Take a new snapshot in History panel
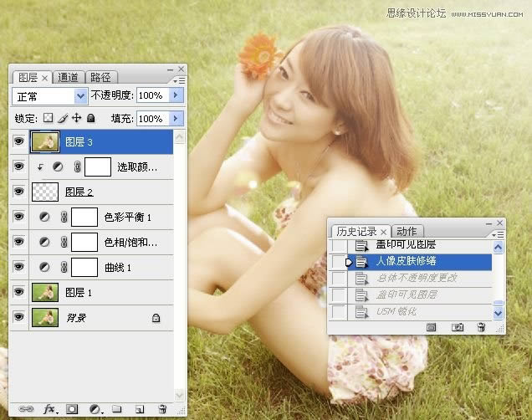Viewport: 532px width, 420px height. tap(458, 328)
